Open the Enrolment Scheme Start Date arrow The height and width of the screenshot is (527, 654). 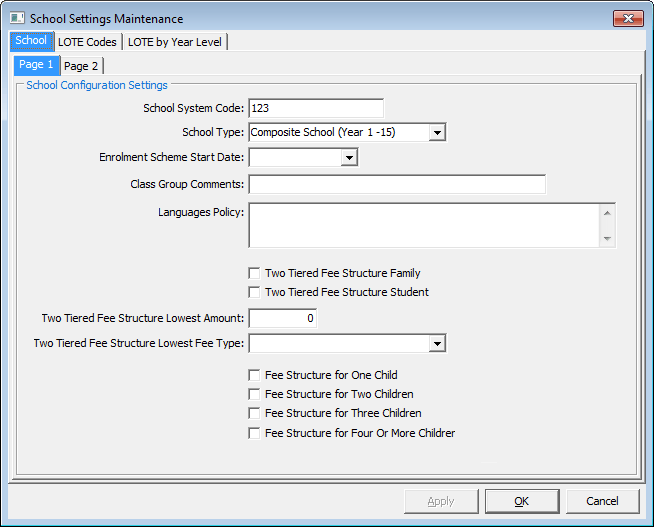click(x=349, y=158)
